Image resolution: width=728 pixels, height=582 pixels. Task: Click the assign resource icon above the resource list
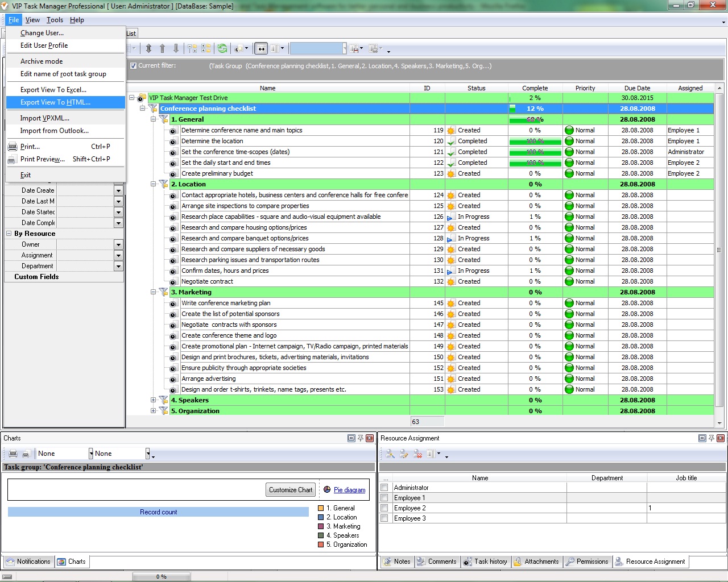click(x=389, y=454)
